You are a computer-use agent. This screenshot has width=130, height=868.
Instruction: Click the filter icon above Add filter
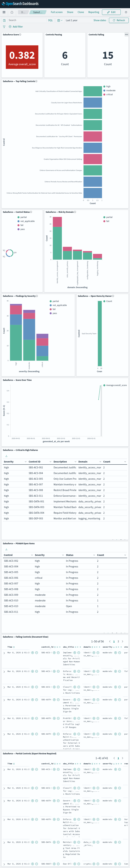coord(4,27)
